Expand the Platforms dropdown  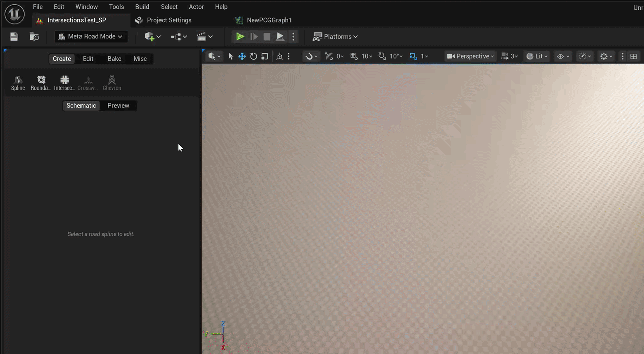tap(336, 37)
